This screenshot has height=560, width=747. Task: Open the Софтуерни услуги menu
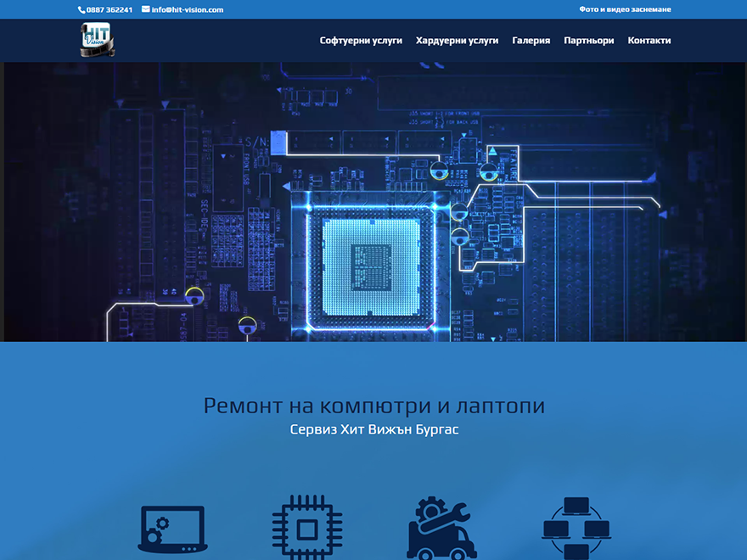[361, 41]
